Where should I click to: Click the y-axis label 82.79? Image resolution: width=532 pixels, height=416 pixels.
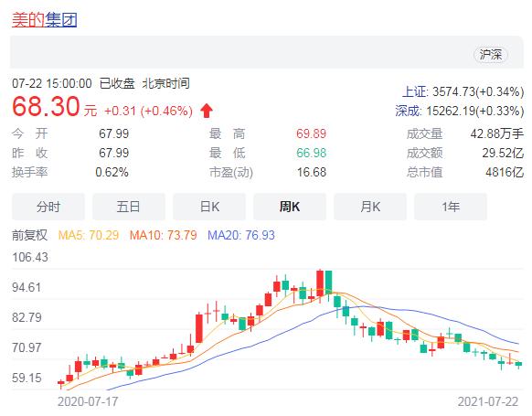pyautogui.click(x=27, y=317)
